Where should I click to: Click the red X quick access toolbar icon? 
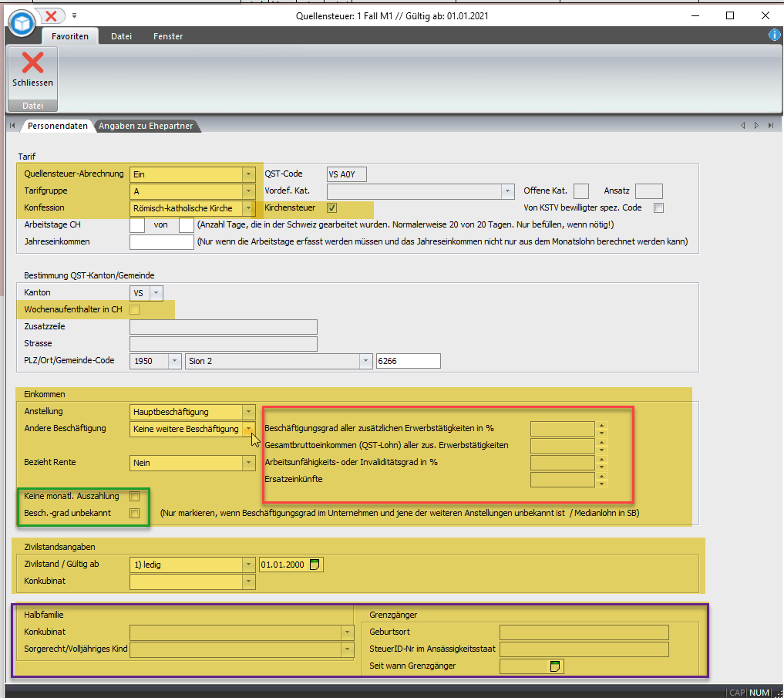point(52,15)
